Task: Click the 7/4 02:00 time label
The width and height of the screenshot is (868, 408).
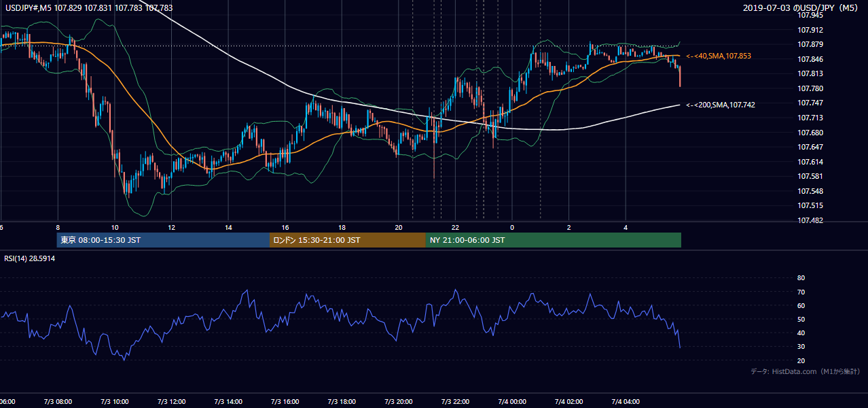Action: (569, 401)
